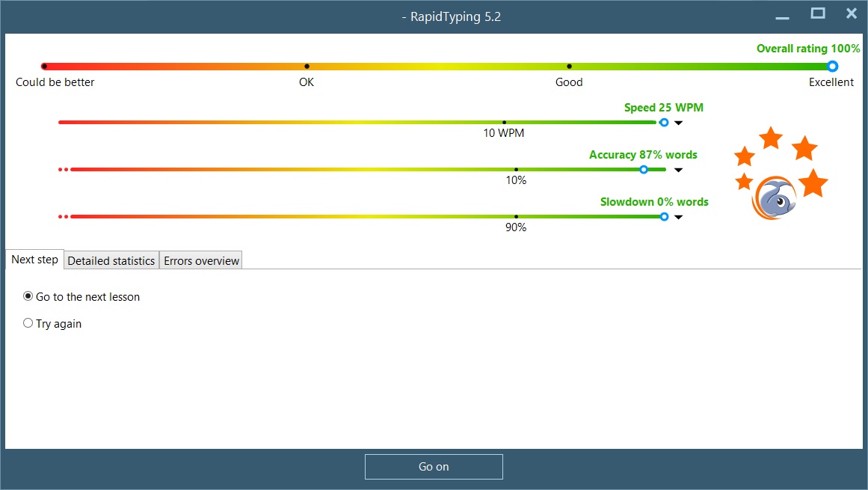This screenshot has width=868, height=490.
Task: Click the Overall rating slider handle
Action: pos(832,67)
